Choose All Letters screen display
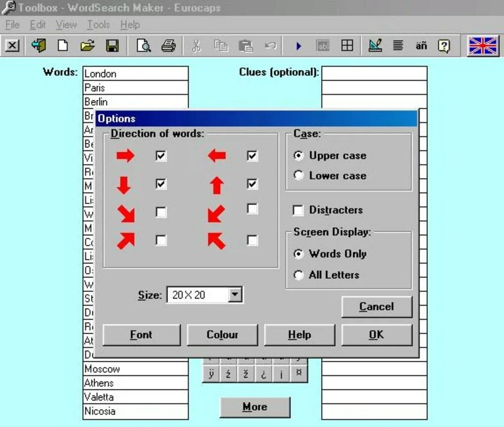This screenshot has width=504, height=427. [x=298, y=275]
